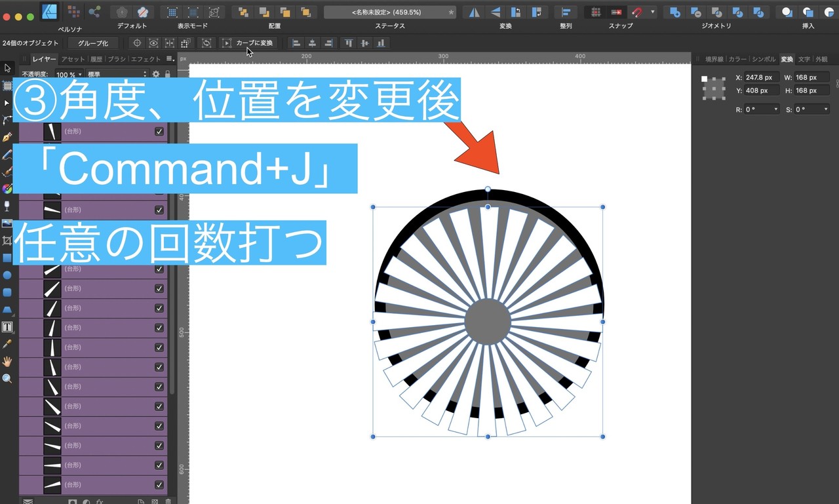Screen dimensions: 839x504
Task: Click align left icon in context toolbar
Action: [x=296, y=43]
